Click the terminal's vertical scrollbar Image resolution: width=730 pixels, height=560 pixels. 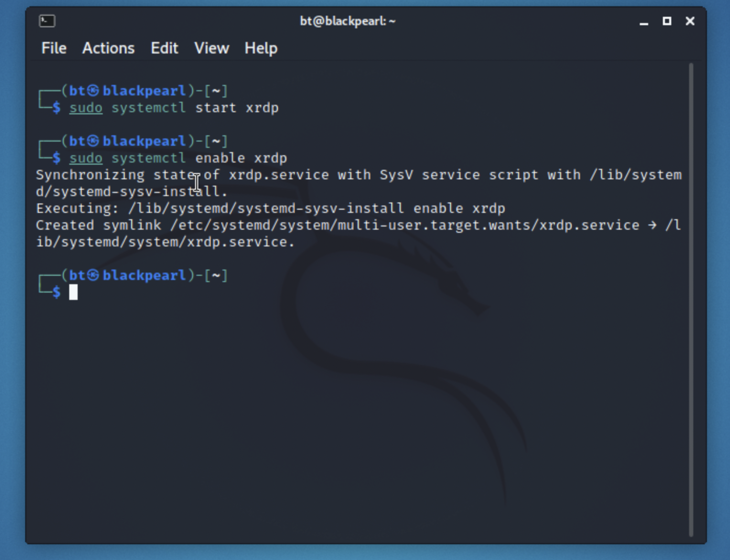click(x=691, y=299)
